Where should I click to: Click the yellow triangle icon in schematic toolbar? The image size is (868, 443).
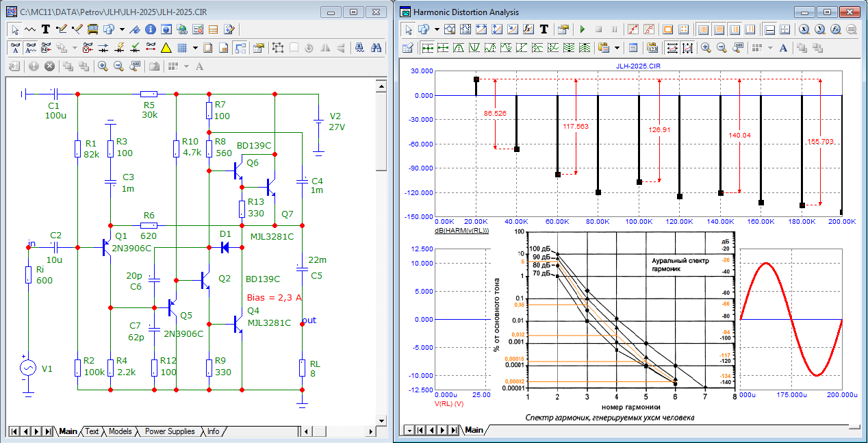point(166,48)
